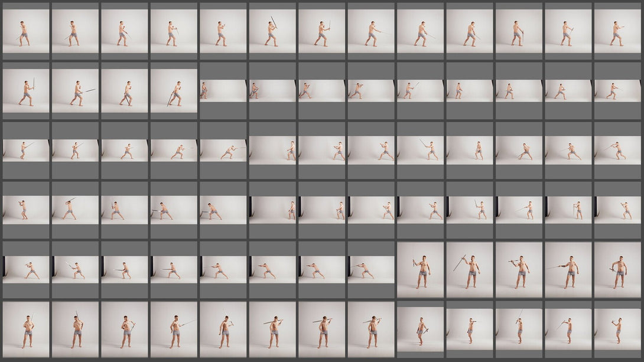The height and width of the screenshot is (362, 644).
Task: Select the first thumbnail in the top row
Action: [x=26, y=31]
